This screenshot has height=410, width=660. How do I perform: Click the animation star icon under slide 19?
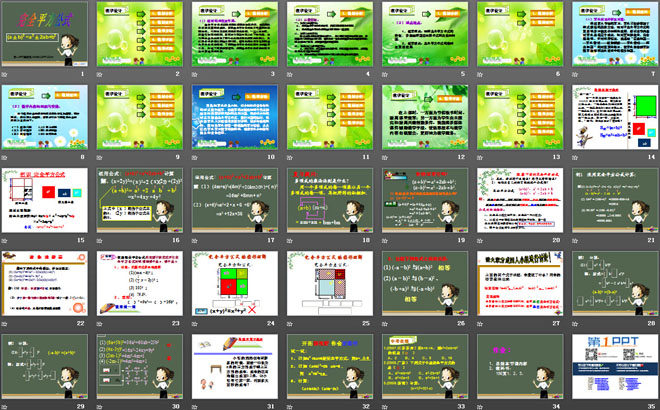(x=385, y=241)
